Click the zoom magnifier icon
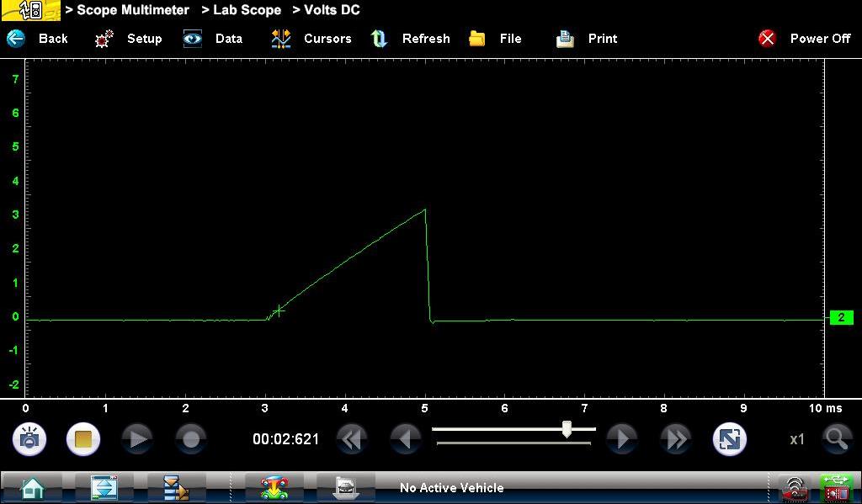The width and height of the screenshot is (862, 504). pyautogui.click(x=836, y=438)
